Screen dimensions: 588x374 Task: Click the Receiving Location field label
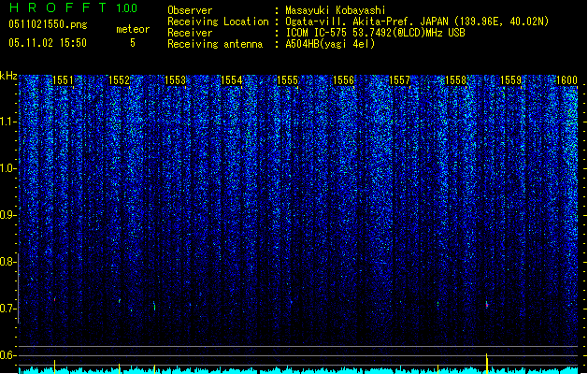218,22
